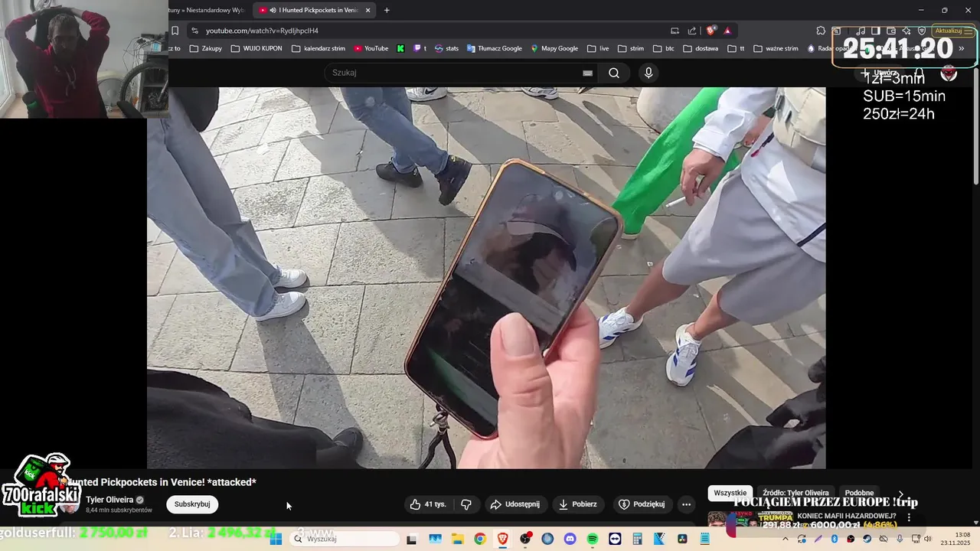
Task: Open the Tłumacz Google bookmark
Action: pos(493,48)
